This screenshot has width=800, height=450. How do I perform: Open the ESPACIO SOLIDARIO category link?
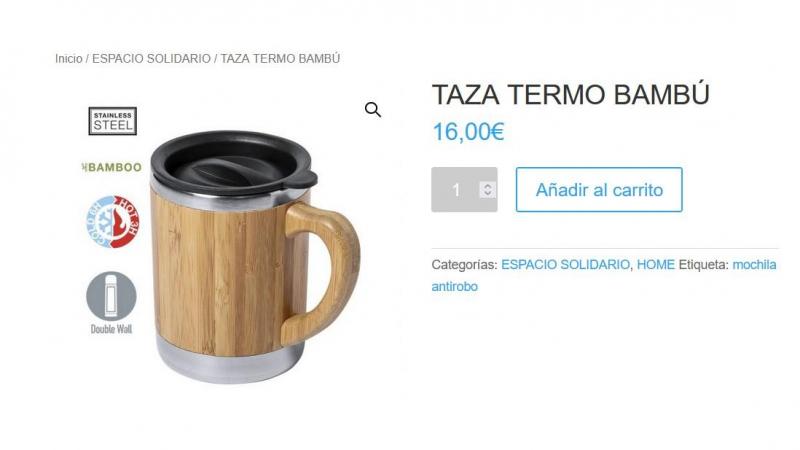pos(565,264)
